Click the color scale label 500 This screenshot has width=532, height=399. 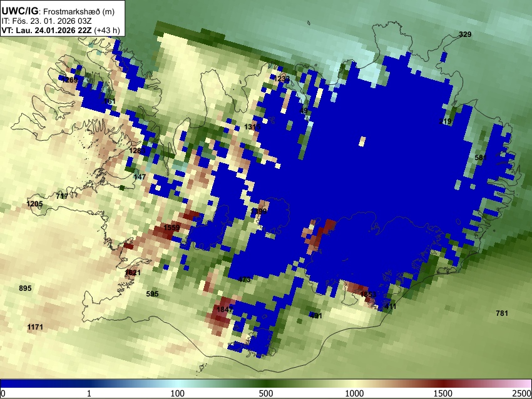[266, 393]
